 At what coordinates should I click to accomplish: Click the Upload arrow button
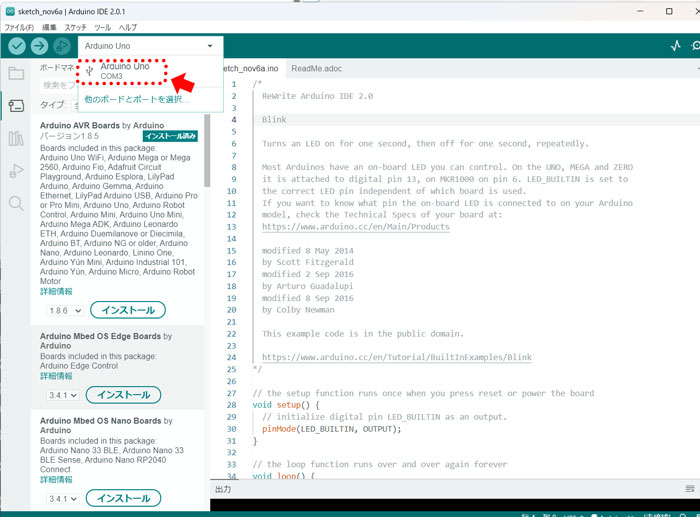coord(39,46)
